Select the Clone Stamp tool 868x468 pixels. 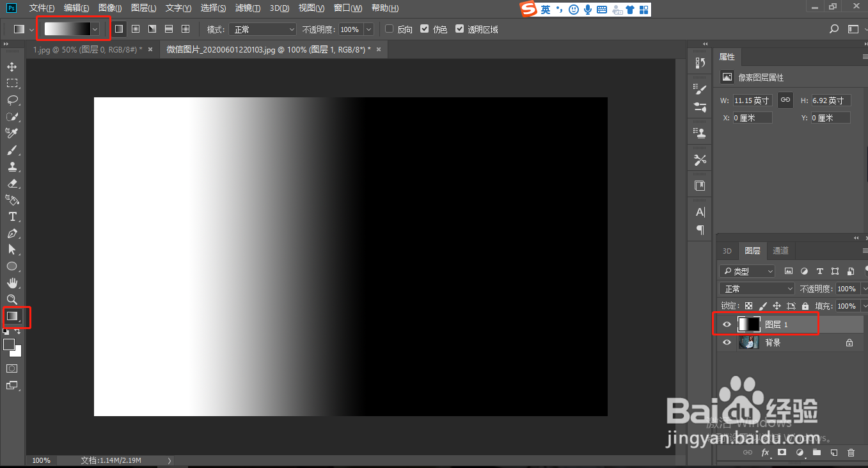point(12,166)
